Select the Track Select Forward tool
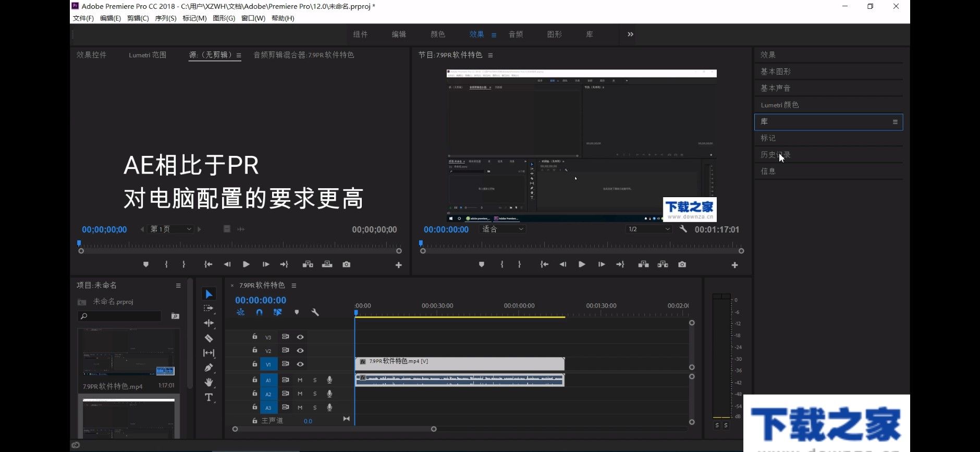Image resolution: width=980 pixels, height=452 pixels. 209,309
